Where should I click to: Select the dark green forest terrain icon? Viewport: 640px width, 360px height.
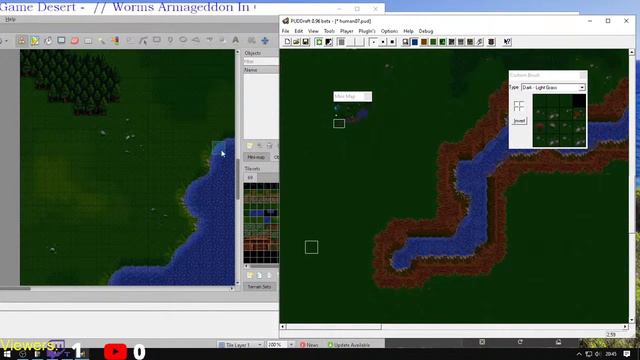coord(442,42)
